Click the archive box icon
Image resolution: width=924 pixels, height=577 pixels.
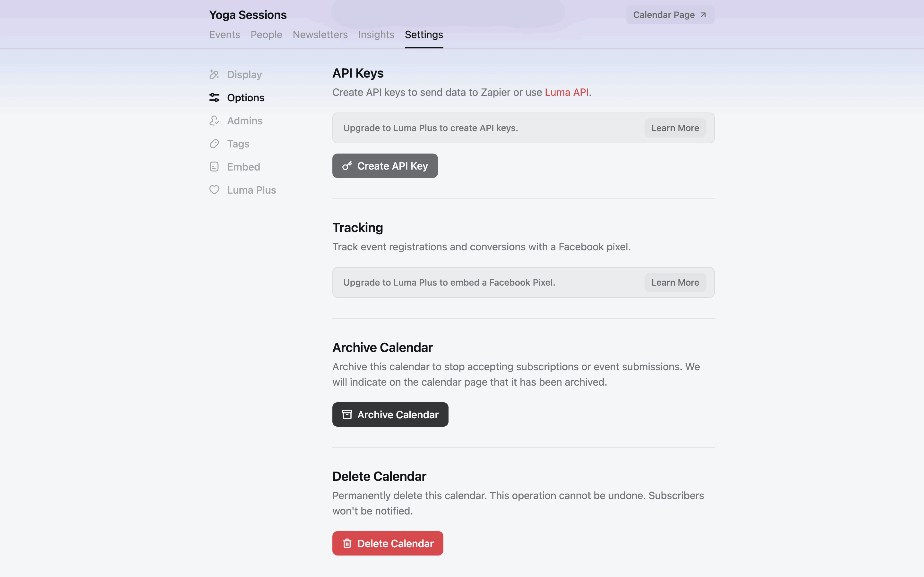tap(347, 414)
